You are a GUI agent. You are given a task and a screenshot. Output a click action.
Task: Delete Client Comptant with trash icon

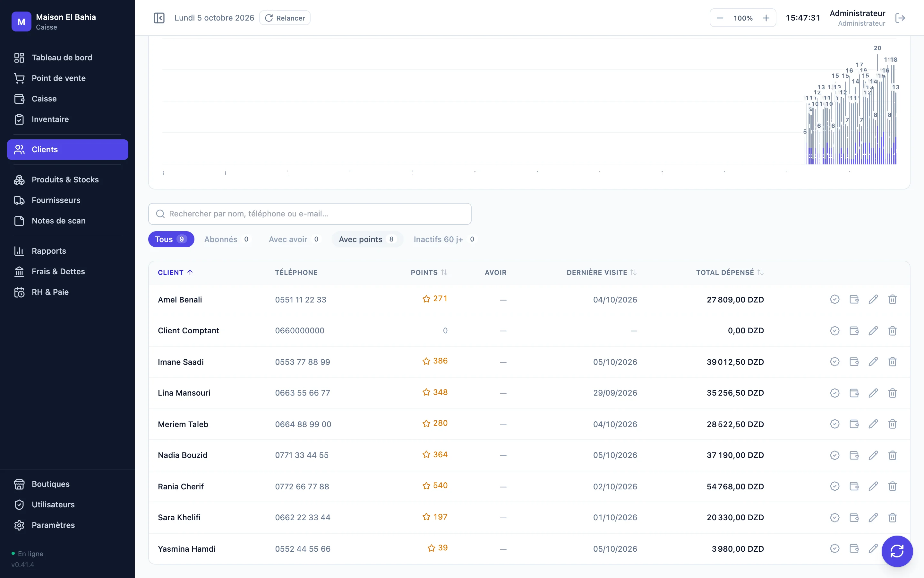pos(892,331)
